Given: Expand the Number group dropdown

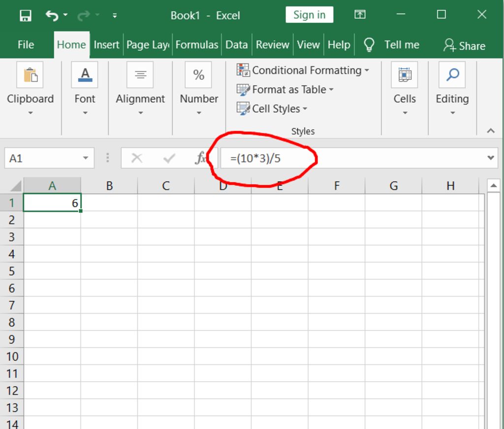Looking at the screenshot, I should point(199,113).
